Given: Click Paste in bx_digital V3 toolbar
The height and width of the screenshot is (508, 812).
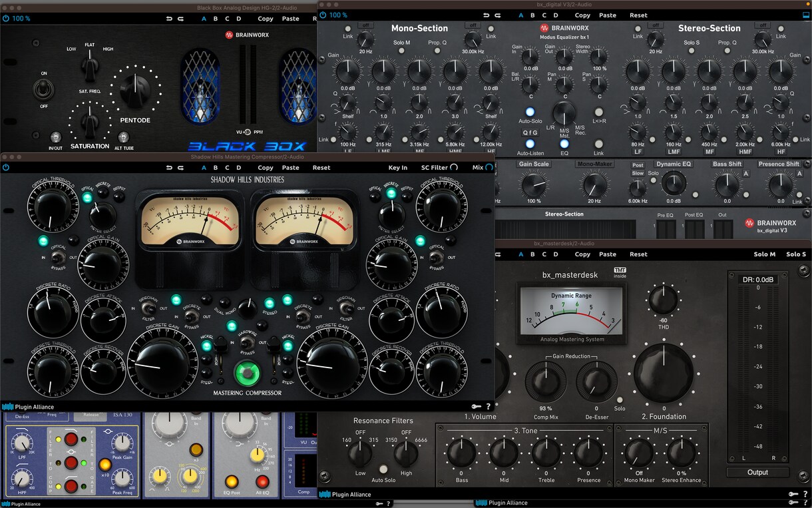Looking at the screenshot, I should [x=608, y=15].
